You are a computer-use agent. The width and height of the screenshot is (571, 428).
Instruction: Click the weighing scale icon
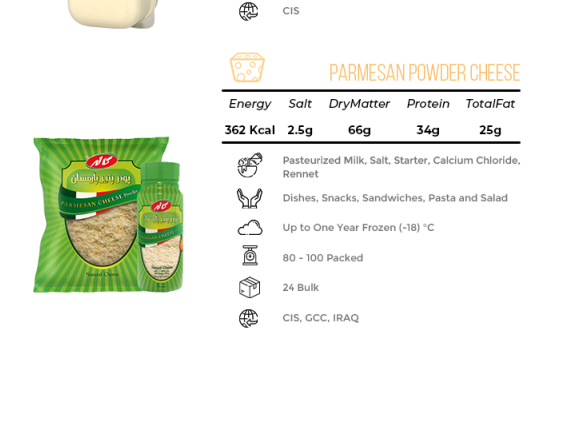tap(250, 255)
